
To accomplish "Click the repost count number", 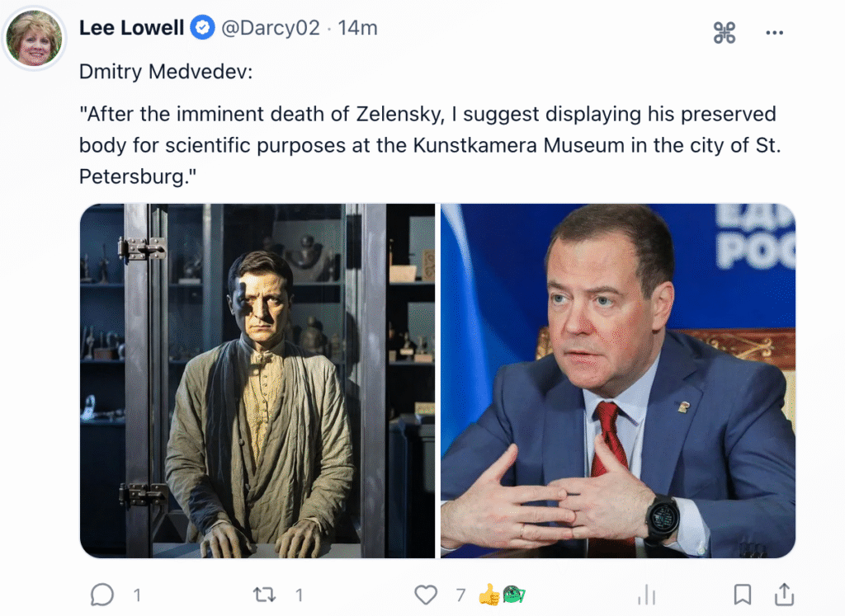I will (x=300, y=595).
